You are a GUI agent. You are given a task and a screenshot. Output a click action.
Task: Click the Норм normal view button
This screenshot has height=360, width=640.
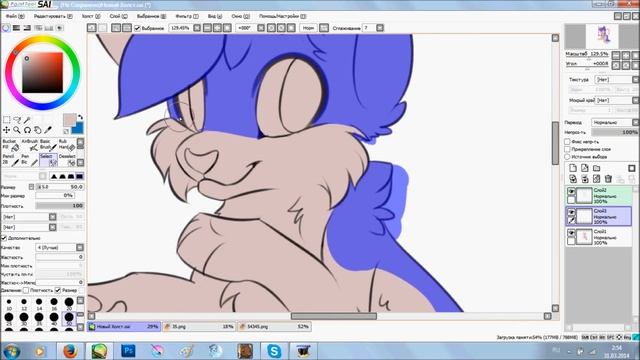[x=308, y=28]
